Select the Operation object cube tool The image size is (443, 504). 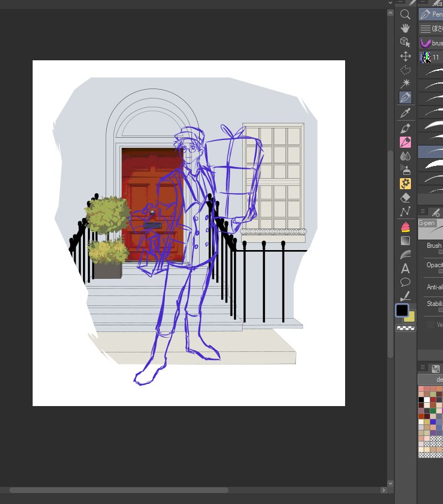[405, 42]
